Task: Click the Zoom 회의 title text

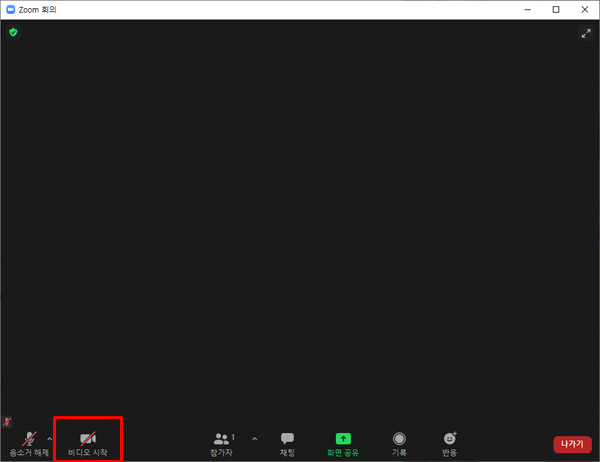Action: click(x=38, y=9)
